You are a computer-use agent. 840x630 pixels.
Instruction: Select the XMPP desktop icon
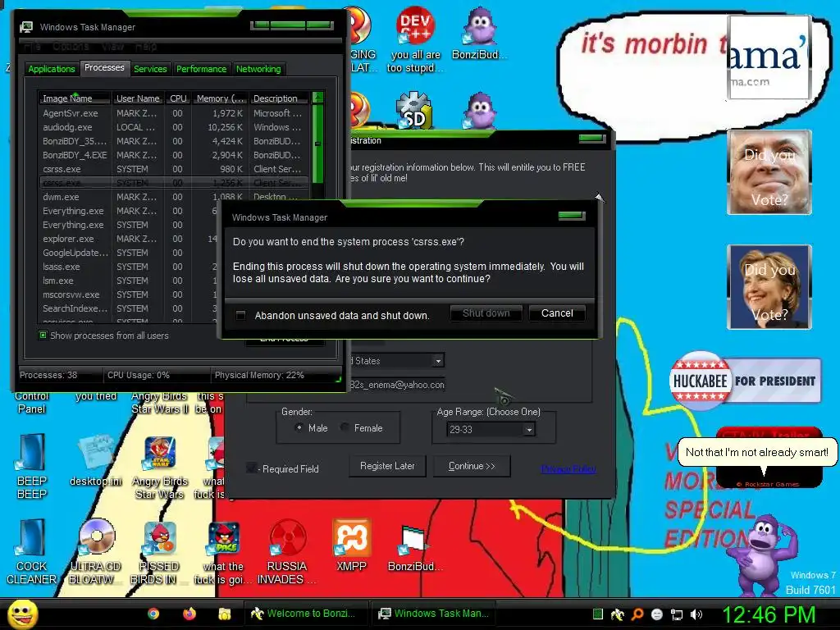[351, 546]
